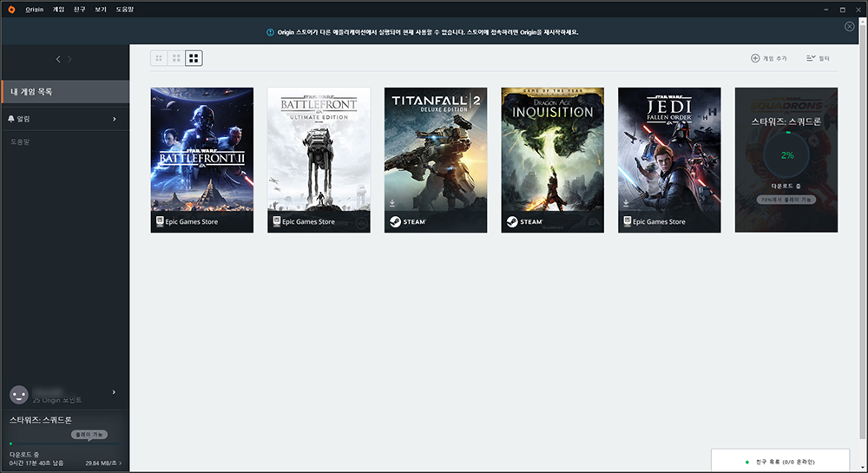Open the Titanfall 2 Deluxe Edition tile
This screenshot has height=473, width=868.
[x=436, y=160]
